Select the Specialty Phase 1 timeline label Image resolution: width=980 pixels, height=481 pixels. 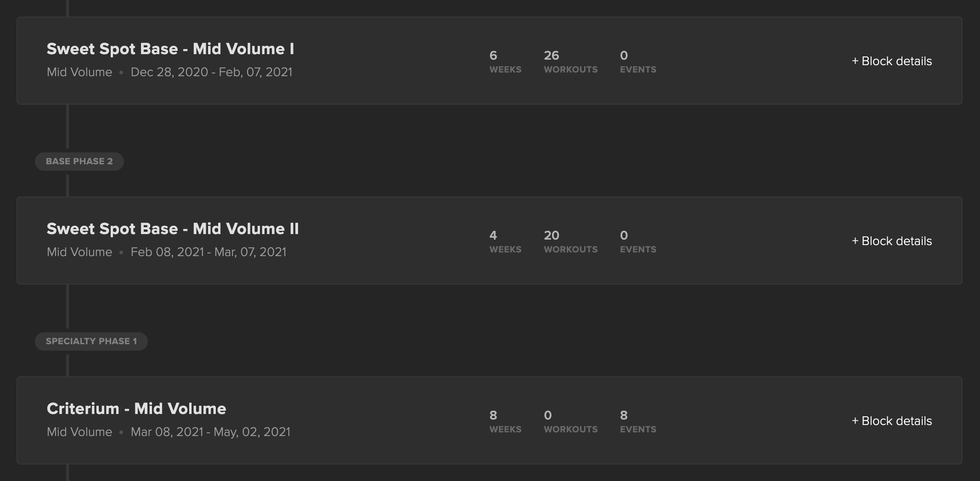click(91, 341)
